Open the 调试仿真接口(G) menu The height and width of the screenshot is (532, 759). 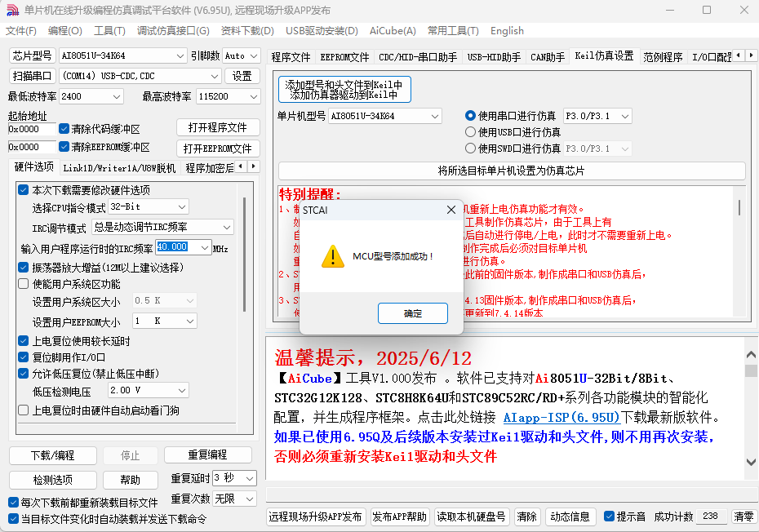click(x=173, y=31)
